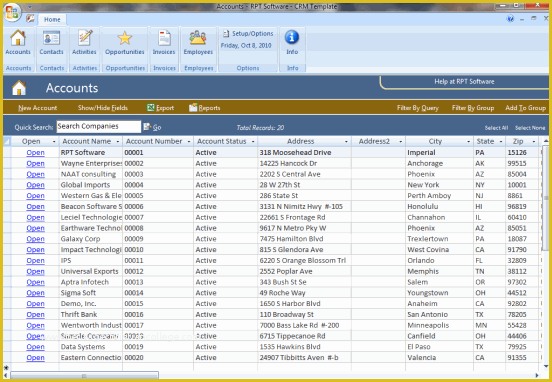Screen dimensions: 552x382
Task: Click the city cell 'Honolulu'
Action: (x=439, y=207)
